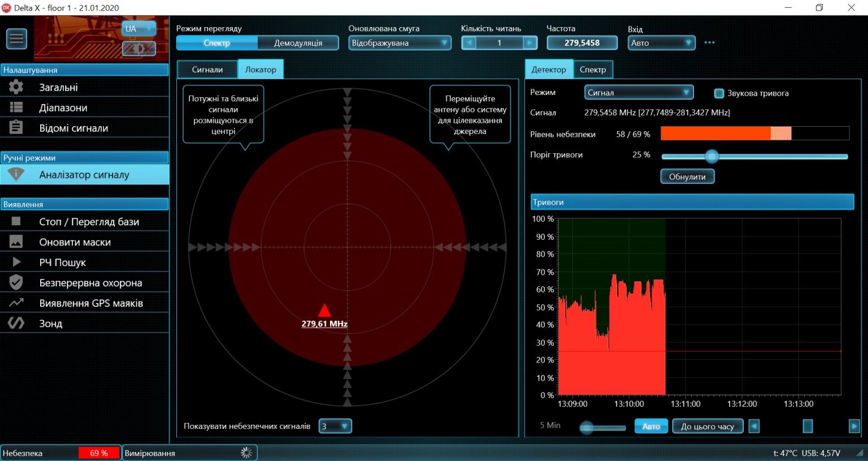Click the gear icon next to Загальні
868x461 pixels.
(16, 87)
